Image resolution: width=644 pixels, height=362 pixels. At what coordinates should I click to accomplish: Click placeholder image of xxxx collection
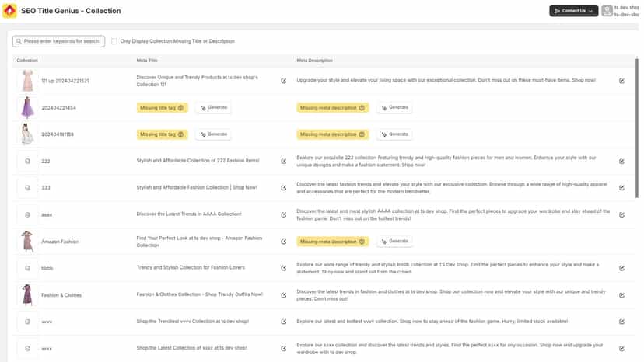[x=27, y=349]
